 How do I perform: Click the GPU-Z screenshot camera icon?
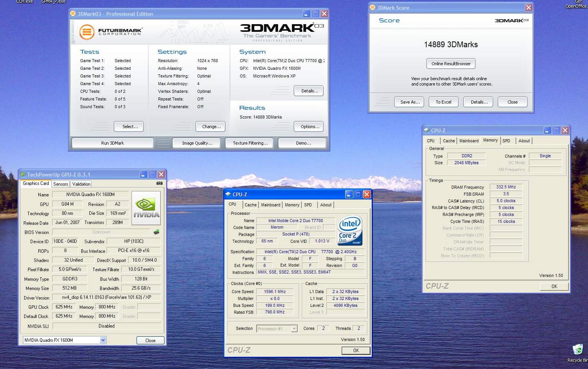tap(160, 183)
